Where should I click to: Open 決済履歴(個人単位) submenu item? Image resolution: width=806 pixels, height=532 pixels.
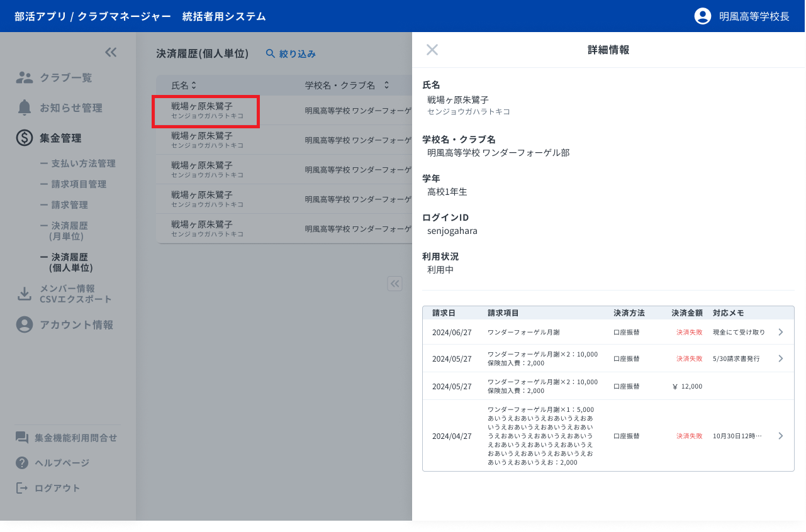[67, 262]
